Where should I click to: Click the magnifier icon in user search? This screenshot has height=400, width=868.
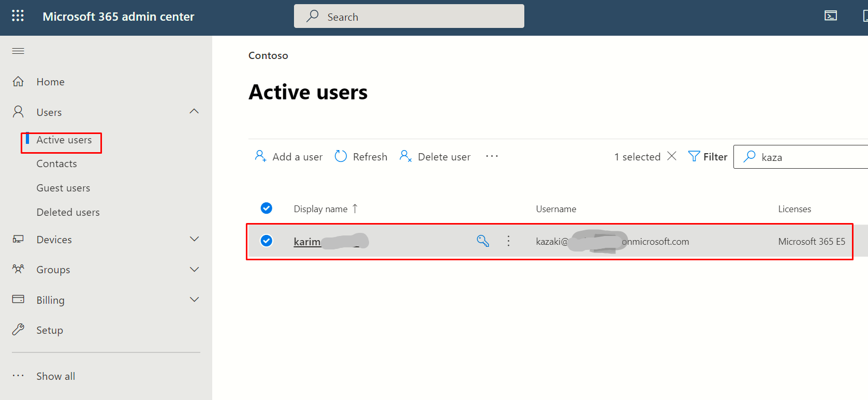click(x=749, y=156)
